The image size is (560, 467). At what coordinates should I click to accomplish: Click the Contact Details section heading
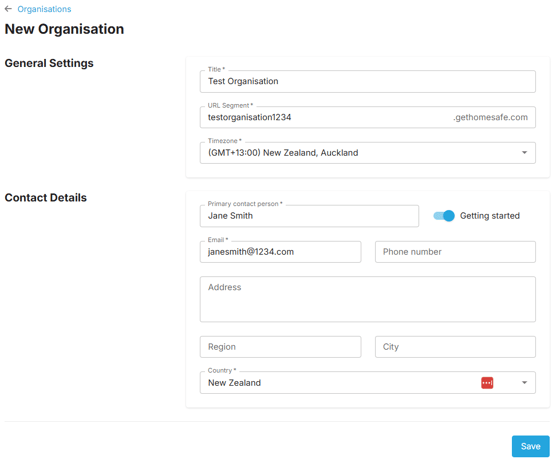(46, 197)
